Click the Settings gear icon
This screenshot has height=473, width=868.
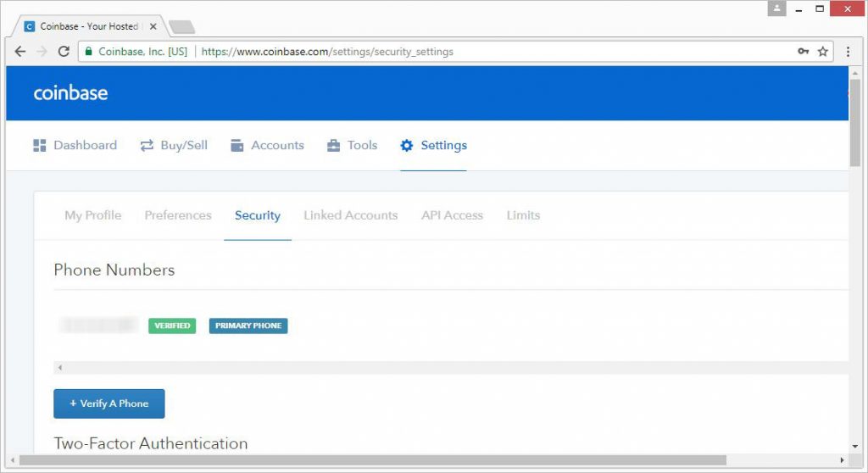[x=406, y=145]
